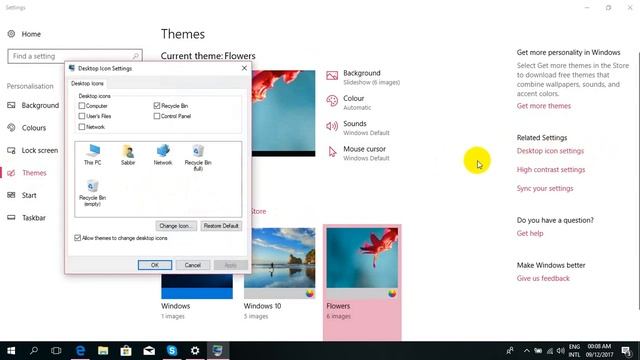640x360 pixels.
Task: Go to Background personalisation page
Action: click(x=40, y=105)
